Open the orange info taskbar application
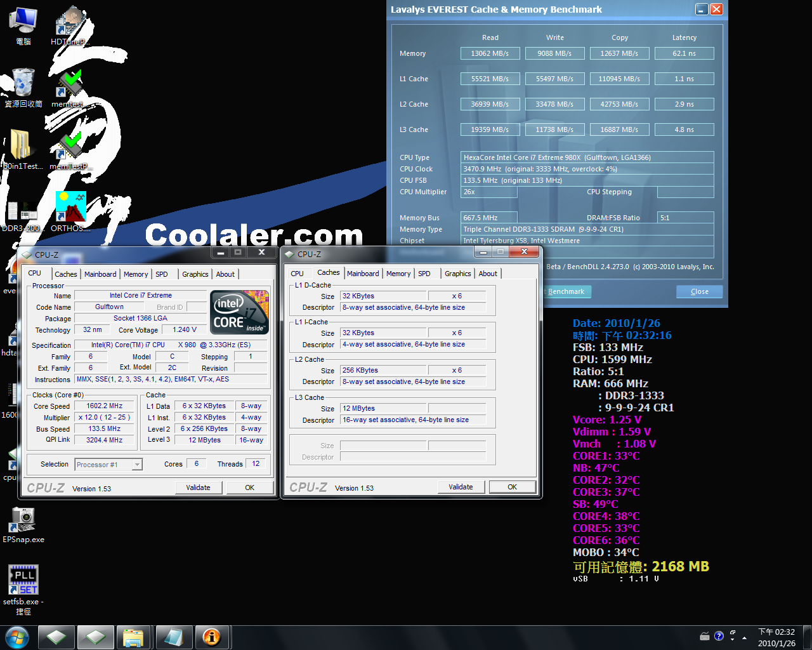 (212, 637)
